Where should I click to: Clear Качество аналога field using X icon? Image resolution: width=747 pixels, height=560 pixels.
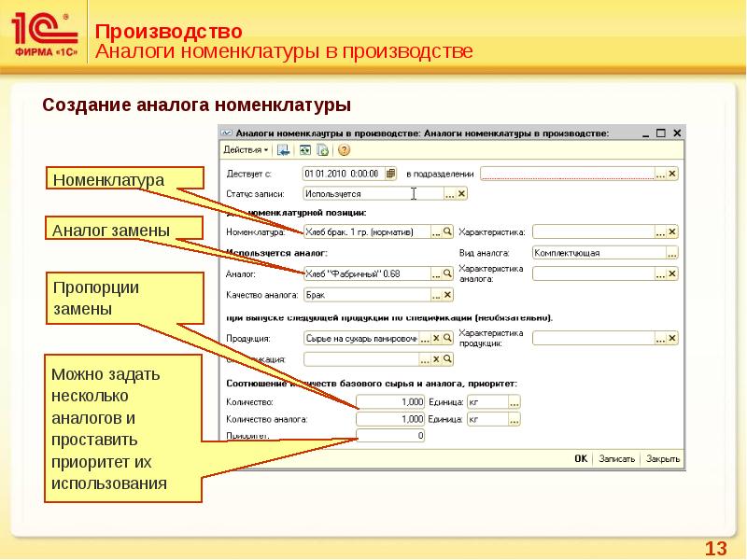[447, 295]
